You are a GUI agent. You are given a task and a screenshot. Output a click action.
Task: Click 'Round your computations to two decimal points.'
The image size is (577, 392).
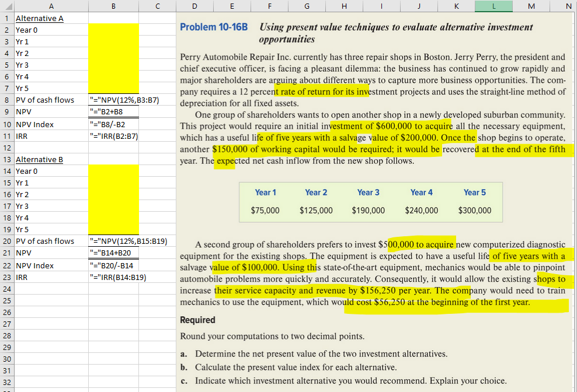click(x=272, y=336)
